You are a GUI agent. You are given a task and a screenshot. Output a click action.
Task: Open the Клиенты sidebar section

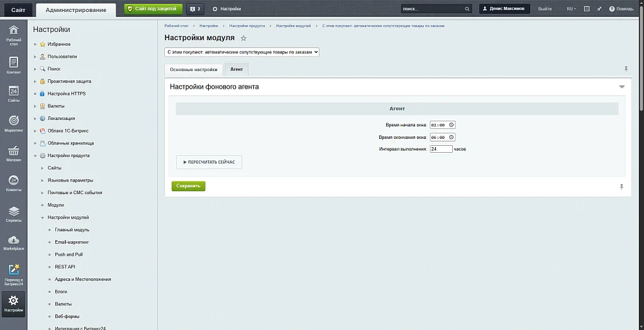[14, 184]
